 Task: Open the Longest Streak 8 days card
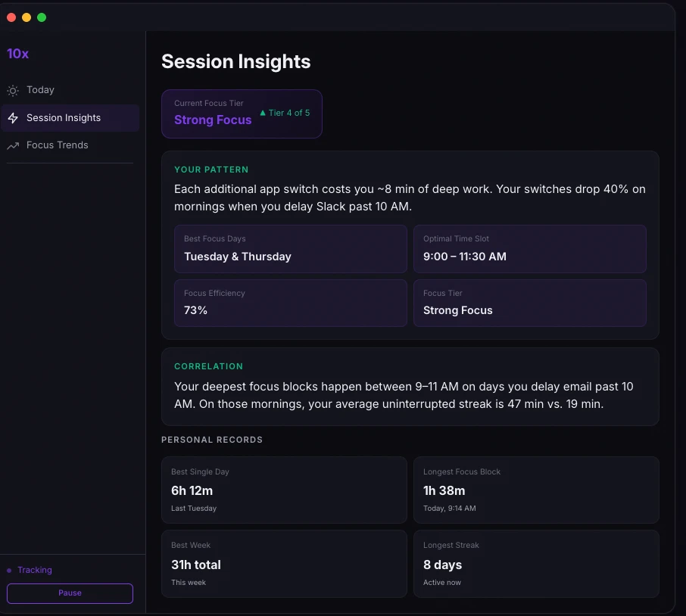point(536,564)
